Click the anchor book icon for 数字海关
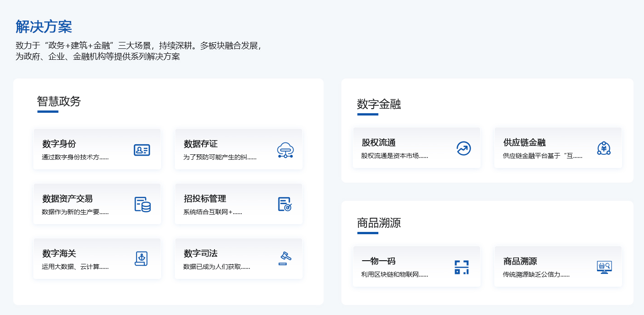Screen dimensions: 644x315 (141, 258)
